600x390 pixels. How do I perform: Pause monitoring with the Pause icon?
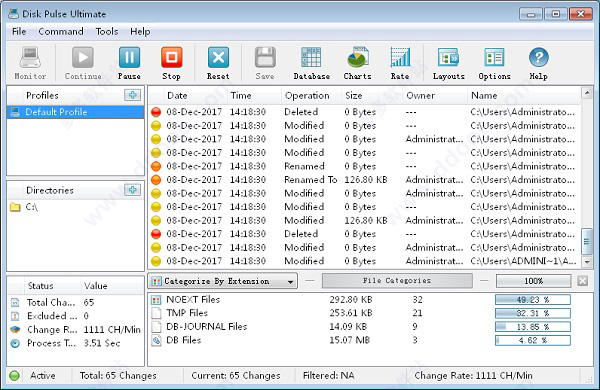click(129, 58)
